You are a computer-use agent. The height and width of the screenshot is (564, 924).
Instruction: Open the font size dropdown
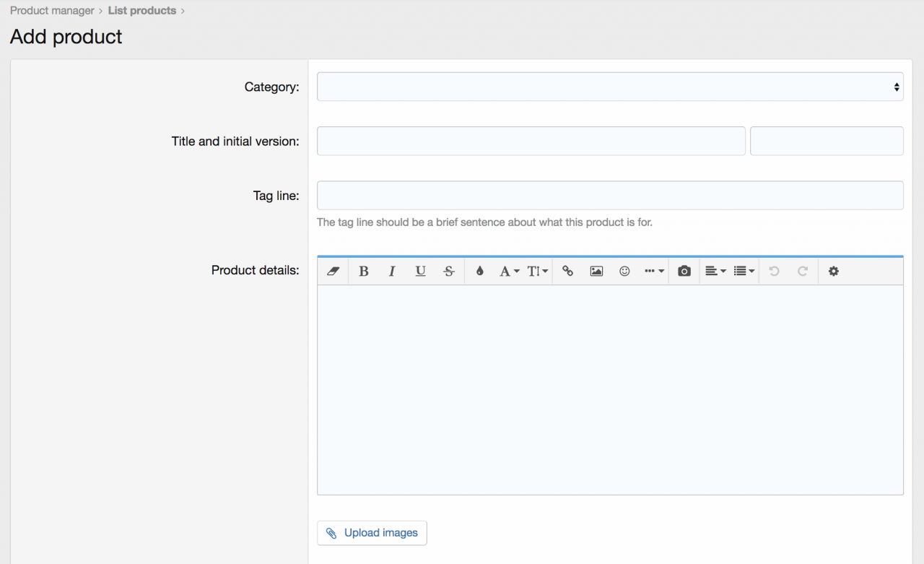tap(538, 272)
